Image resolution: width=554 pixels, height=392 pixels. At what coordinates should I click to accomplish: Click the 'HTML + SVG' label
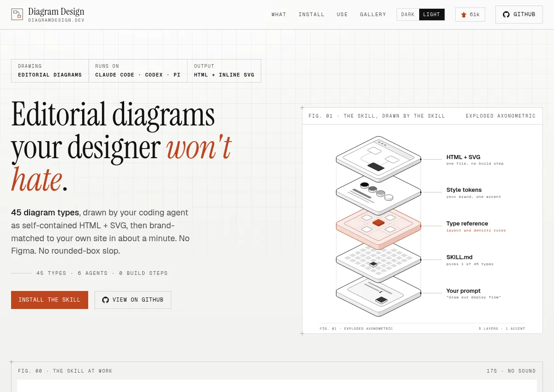click(463, 157)
